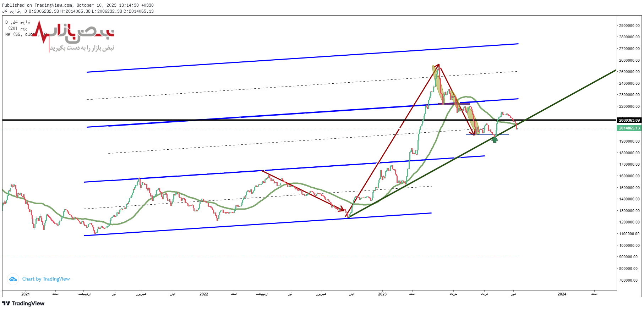Select the black 2080363.09 price tag
The width and height of the screenshot is (644, 310).
(x=629, y=120)
